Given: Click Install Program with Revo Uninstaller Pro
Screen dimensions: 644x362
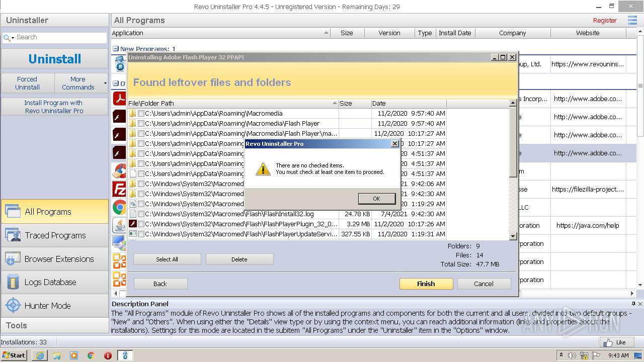Looking at the screenshot, I should [x=54, y=107].
